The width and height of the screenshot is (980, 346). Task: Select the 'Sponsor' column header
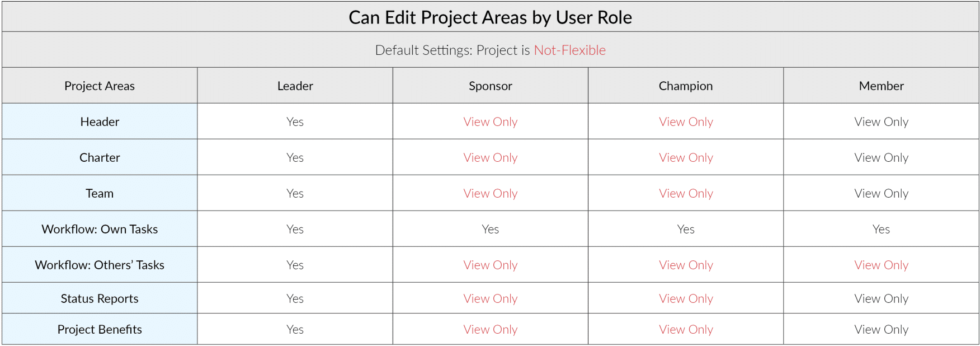tap(490, 86)
